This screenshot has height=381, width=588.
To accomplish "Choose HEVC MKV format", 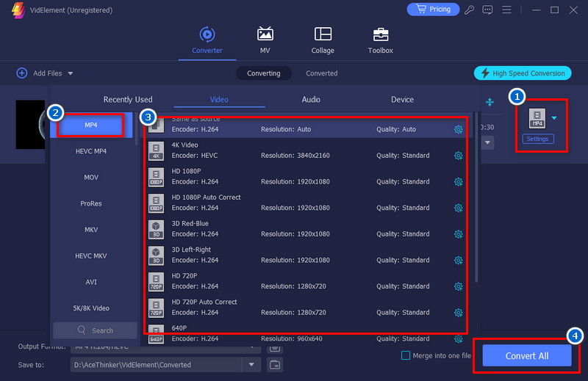I will click(x=91, y=256).
